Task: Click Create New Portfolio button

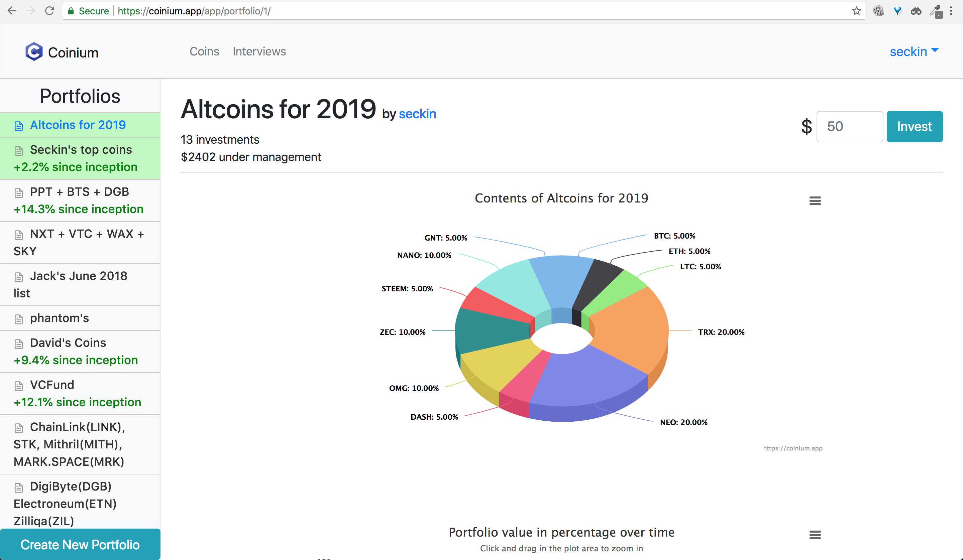Action: [x=80, y=544]
